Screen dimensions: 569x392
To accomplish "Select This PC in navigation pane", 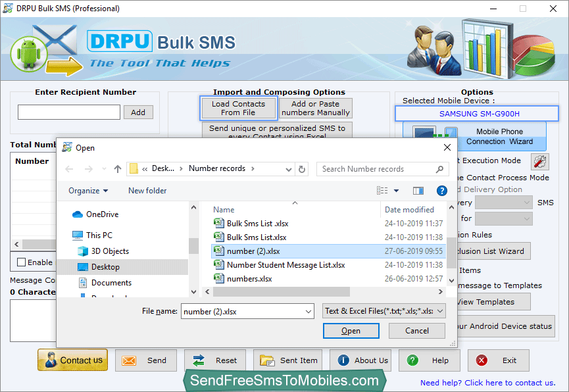I will coord(93,235).
